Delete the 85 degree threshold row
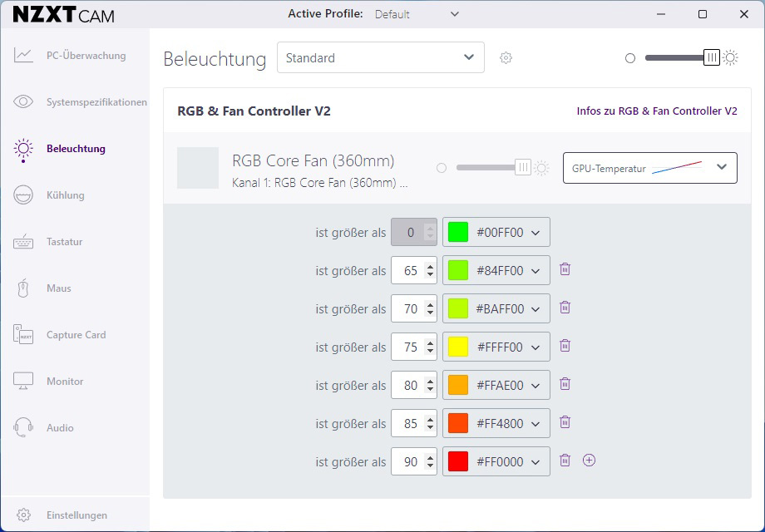 [x=565, y=422]
